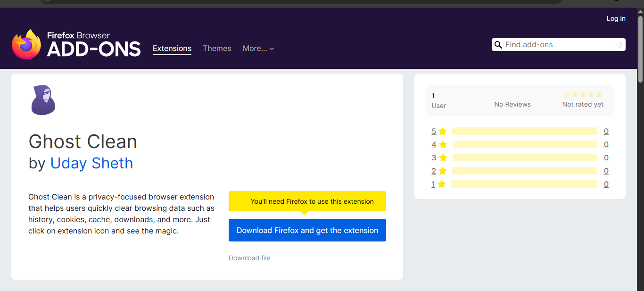Open the Firefox Browser Add-ons logo
This screenshot has width=644, height=291.
76,44
